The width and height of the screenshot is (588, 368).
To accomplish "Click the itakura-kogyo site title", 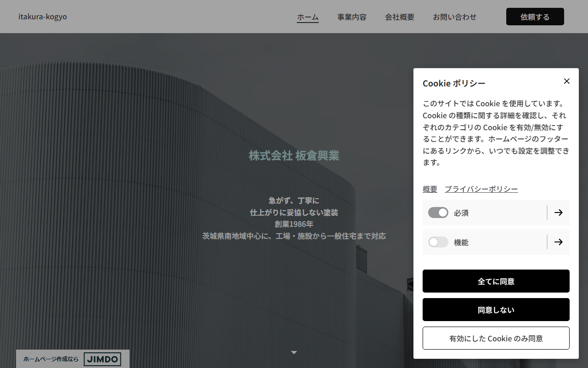I will 43,17.
